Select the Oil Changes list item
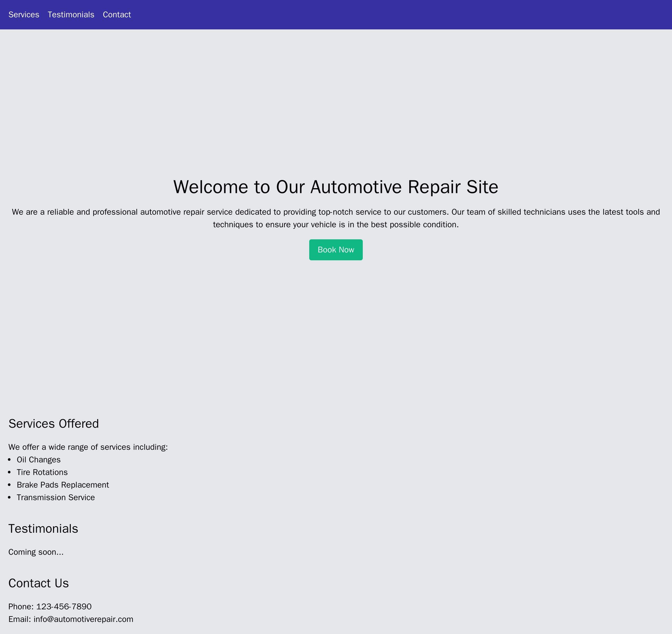672x634 pixels. point(39,460)
